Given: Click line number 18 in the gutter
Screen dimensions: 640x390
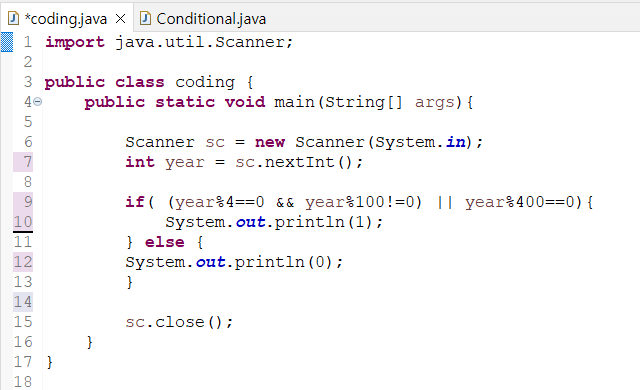Looking at the screenshot, I should pyautogui.click(x=23, y=382).
